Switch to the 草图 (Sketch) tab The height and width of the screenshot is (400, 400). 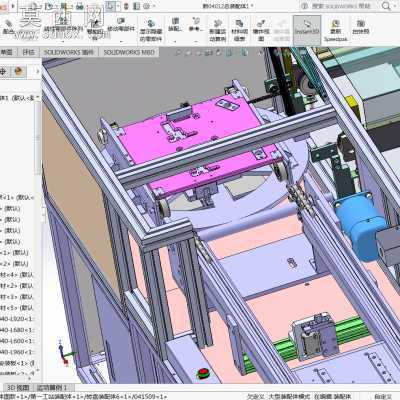click(x=7, y=52)
